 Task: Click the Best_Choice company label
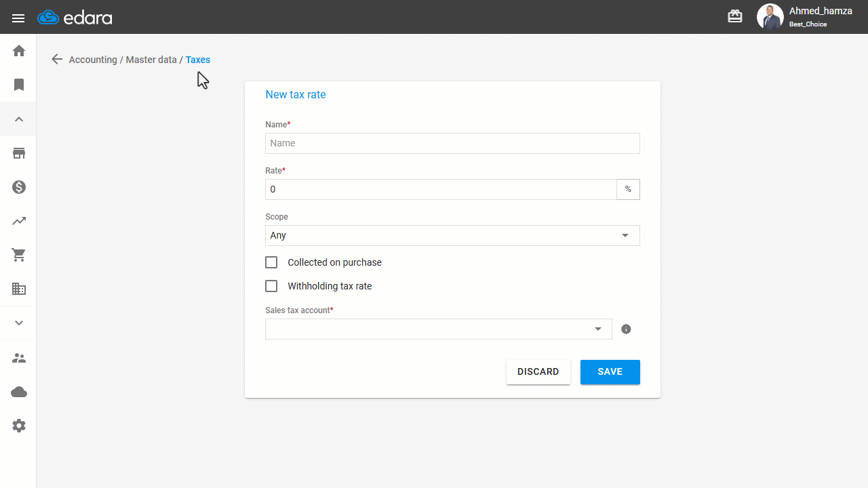click(x=808, y=24)
